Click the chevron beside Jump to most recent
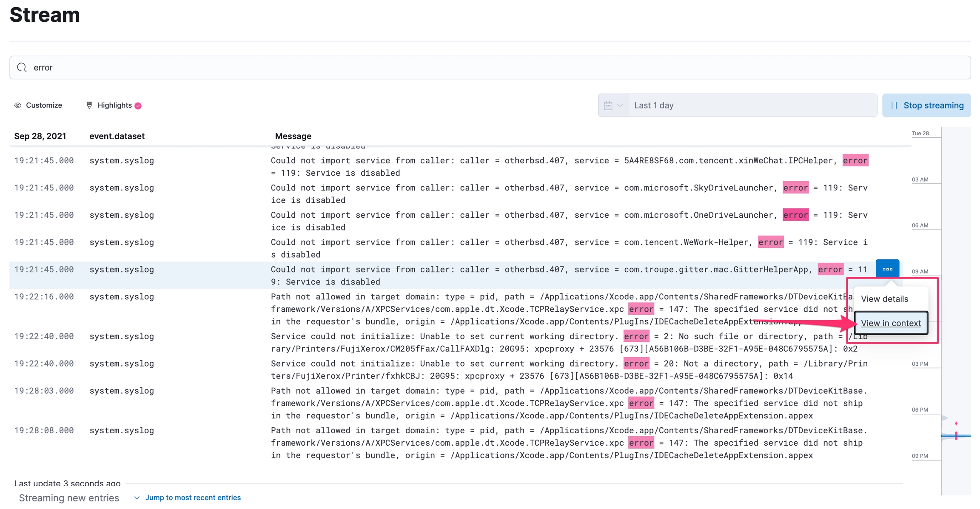This screenshot has height=509, width=980. click(137, 498)
